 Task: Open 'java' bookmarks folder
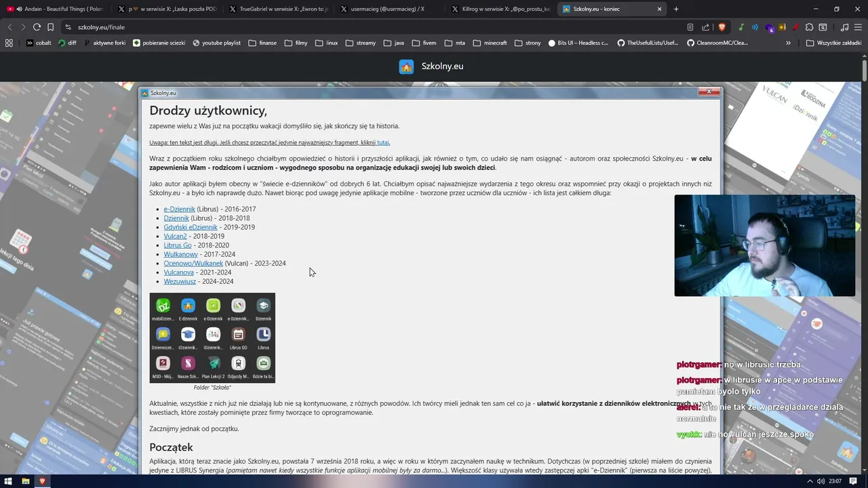pyautogui.click(x=393, y=43)
